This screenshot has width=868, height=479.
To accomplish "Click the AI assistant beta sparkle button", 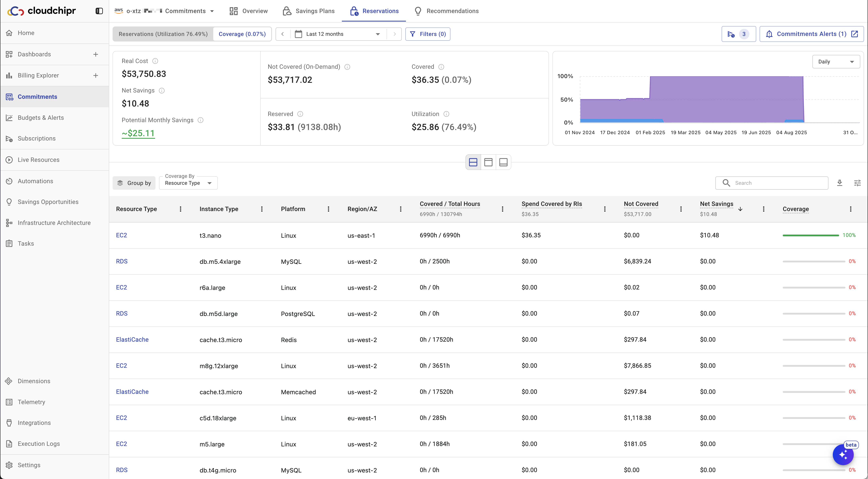I will tap(843, 455).
